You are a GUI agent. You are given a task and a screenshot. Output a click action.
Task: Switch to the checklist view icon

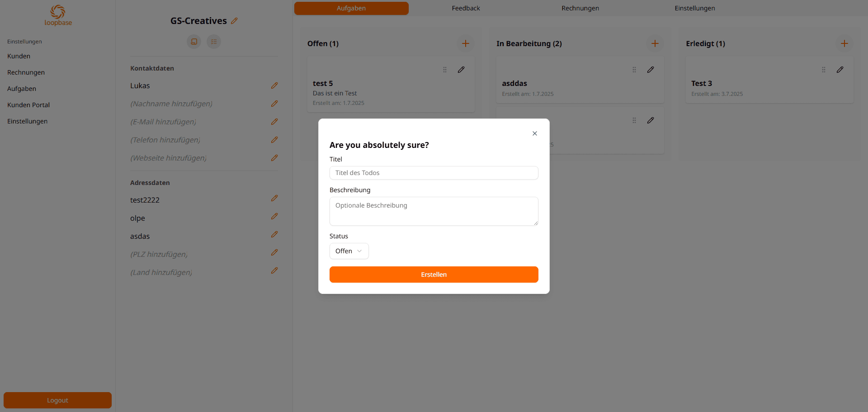tap(214, 42)
